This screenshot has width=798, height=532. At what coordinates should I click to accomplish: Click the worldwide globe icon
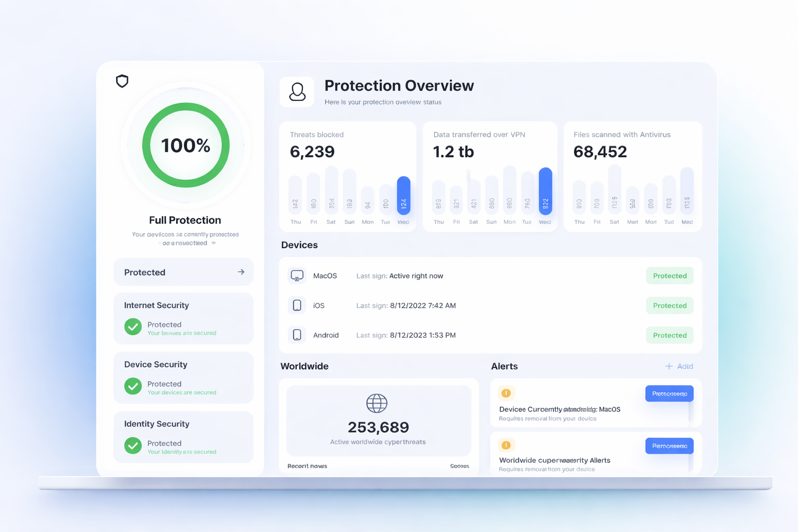[x=377, y=403]
